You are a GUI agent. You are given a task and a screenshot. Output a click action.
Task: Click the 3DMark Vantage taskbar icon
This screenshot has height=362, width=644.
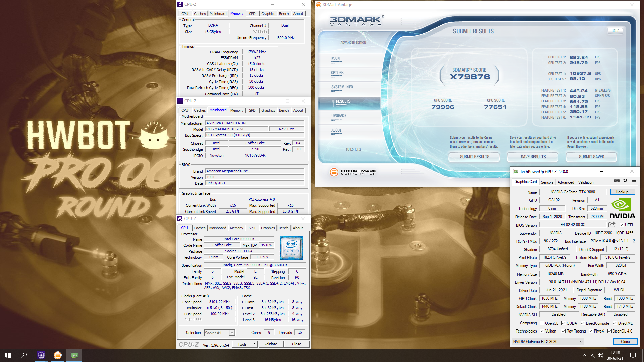[x=58, y=355]
